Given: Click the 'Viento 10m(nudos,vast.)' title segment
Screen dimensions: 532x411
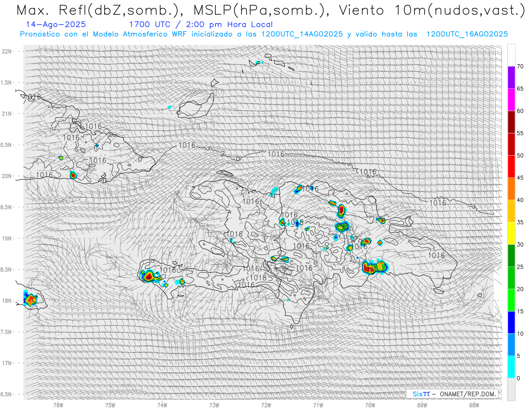Looking at the screenshot, I should 433,10.
